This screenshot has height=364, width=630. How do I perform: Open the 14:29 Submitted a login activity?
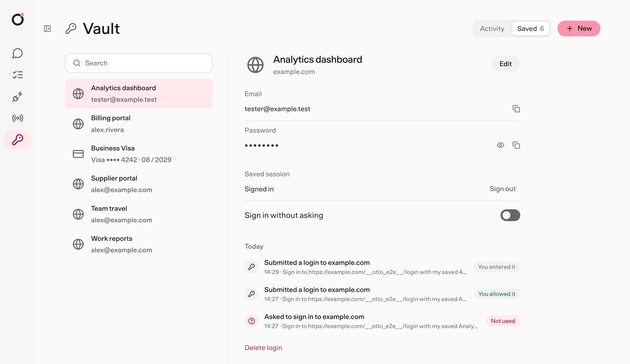382,267
